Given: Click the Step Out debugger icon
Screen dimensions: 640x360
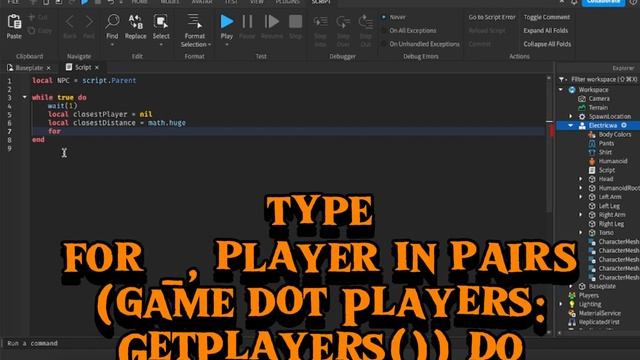Looking at the screenshot, I should [x=365, y=22].
